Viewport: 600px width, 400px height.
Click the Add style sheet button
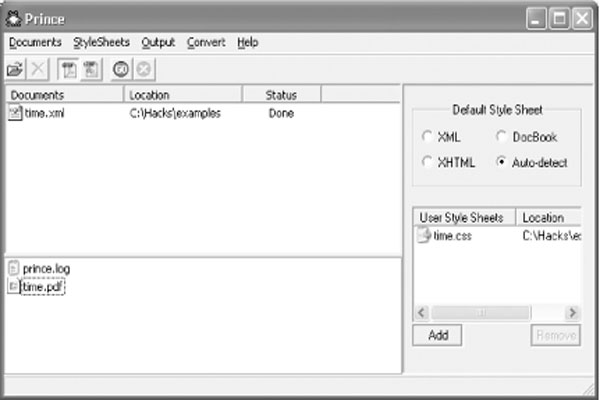coord(437,335)
